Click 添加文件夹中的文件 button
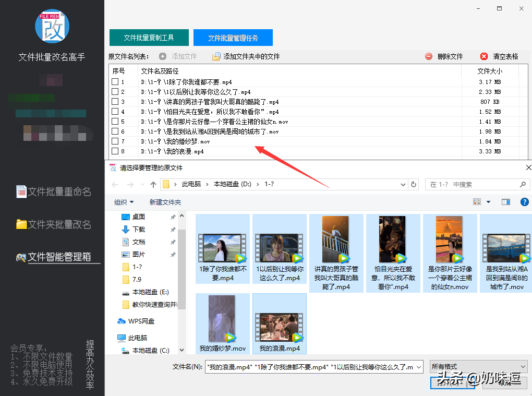 pyautogui.click(x=246, y=56)
